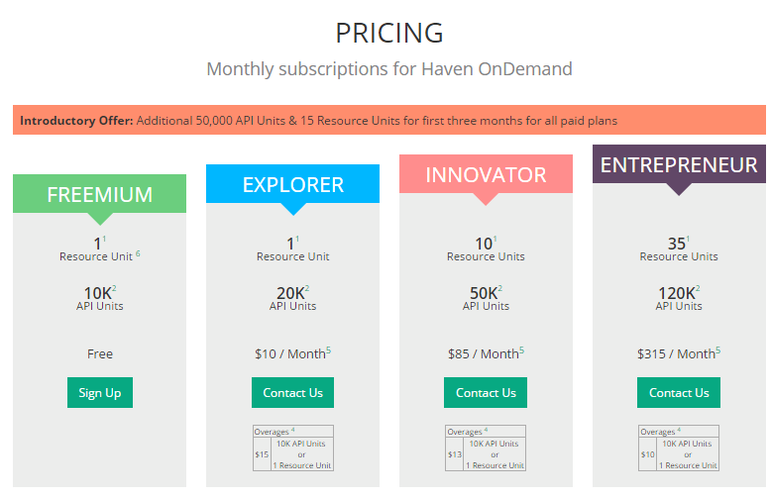Open footnote 4 beside Explorer Overages label

tap(293, 430)
